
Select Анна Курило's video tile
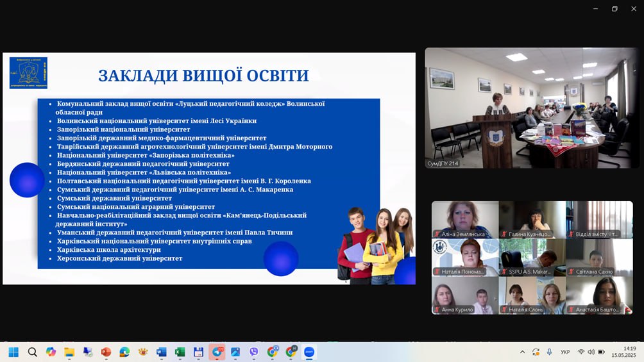tap(465, 295)
